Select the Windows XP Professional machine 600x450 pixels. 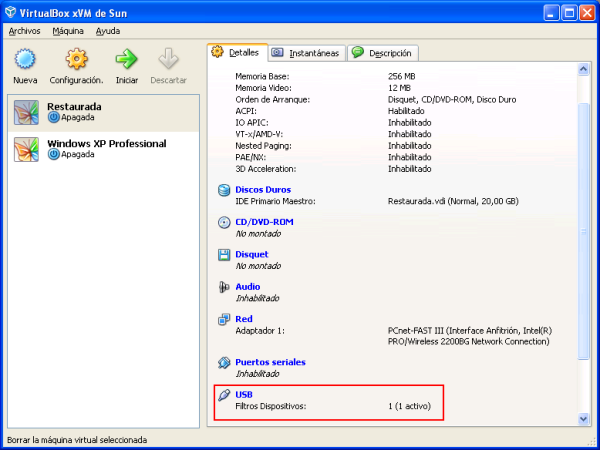[x=106, y=144]
